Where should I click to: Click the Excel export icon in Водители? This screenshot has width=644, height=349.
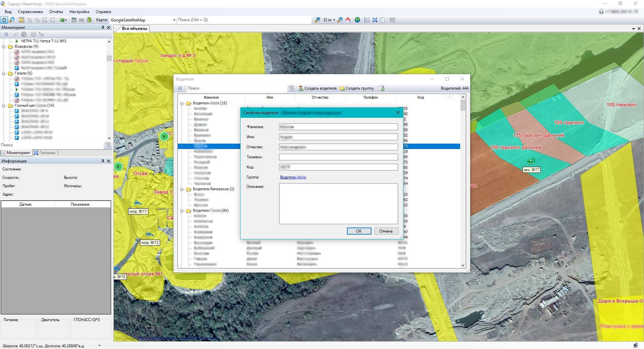(x=382, y=88)
